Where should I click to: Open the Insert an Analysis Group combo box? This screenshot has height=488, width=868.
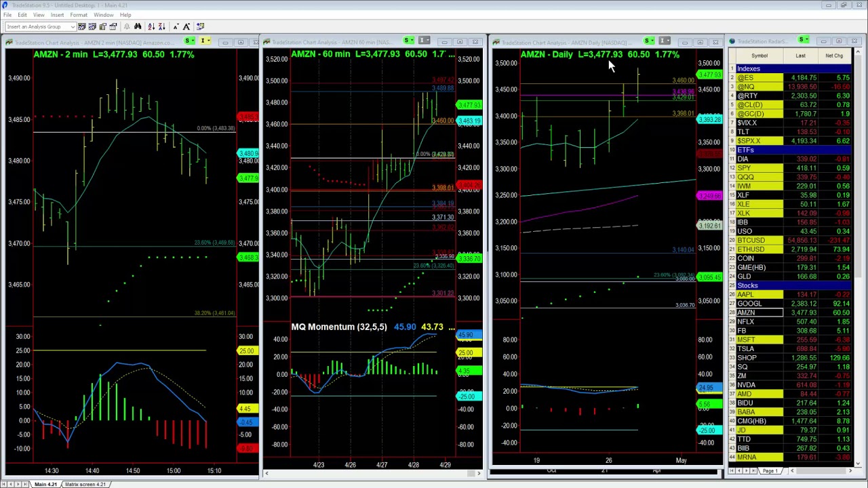(x=41, y=26)
